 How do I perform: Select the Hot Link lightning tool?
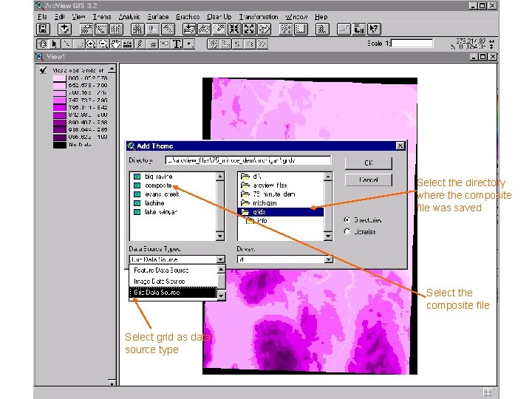(x=140, y=44)
